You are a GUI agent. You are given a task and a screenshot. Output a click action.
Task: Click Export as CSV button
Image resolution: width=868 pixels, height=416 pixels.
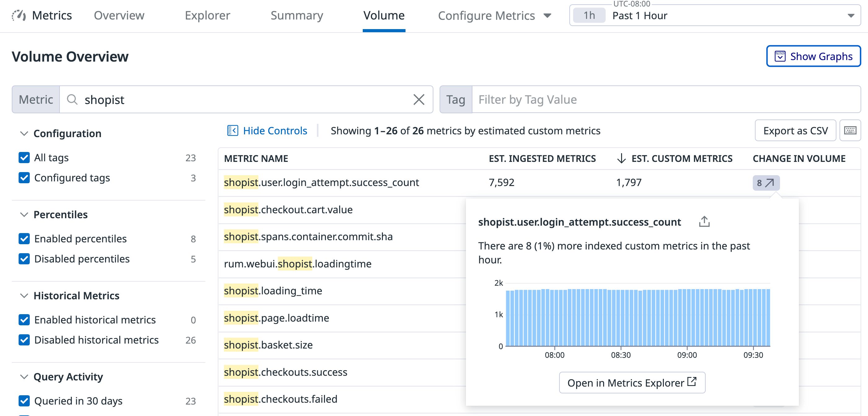coord(795,131)
